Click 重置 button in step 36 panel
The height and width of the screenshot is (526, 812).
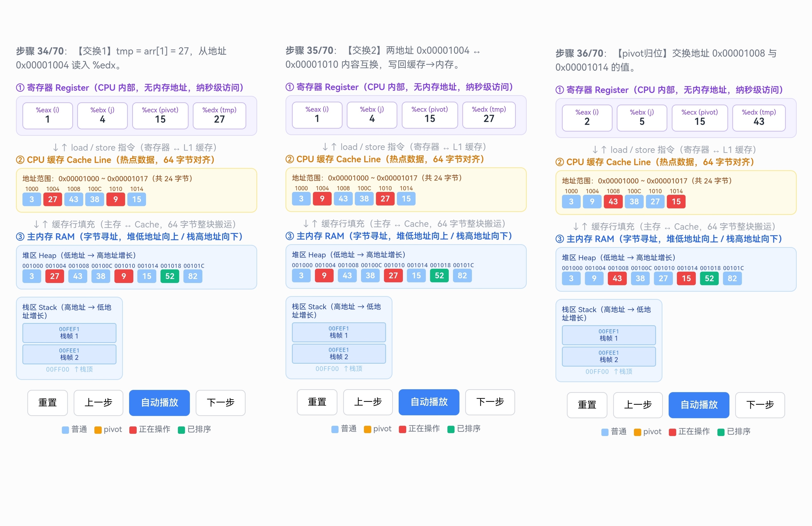[587, 405]
